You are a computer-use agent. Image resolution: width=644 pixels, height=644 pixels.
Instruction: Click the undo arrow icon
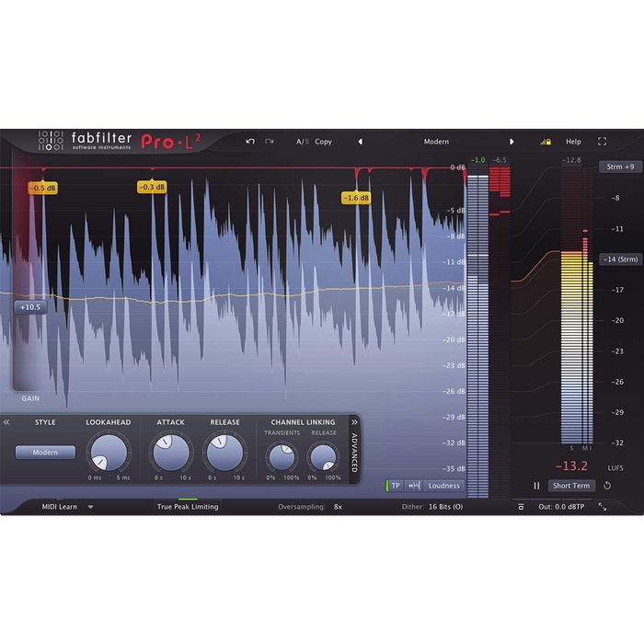250,142
